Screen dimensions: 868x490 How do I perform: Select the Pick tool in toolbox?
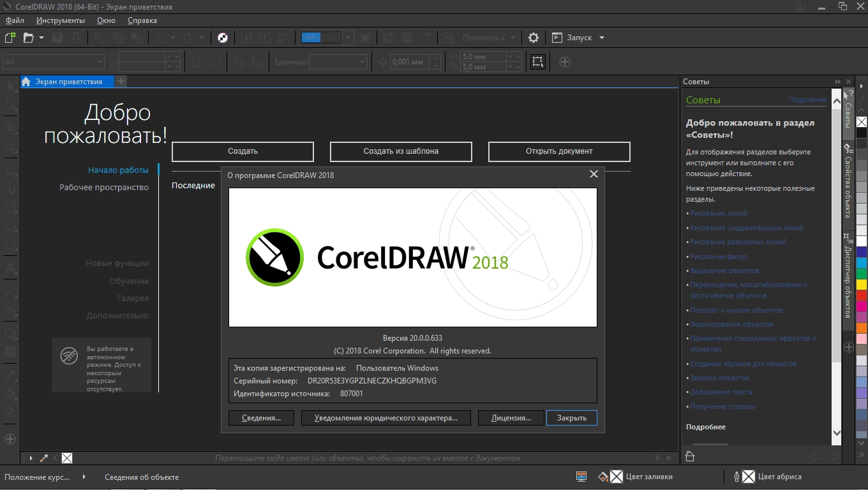10,87
